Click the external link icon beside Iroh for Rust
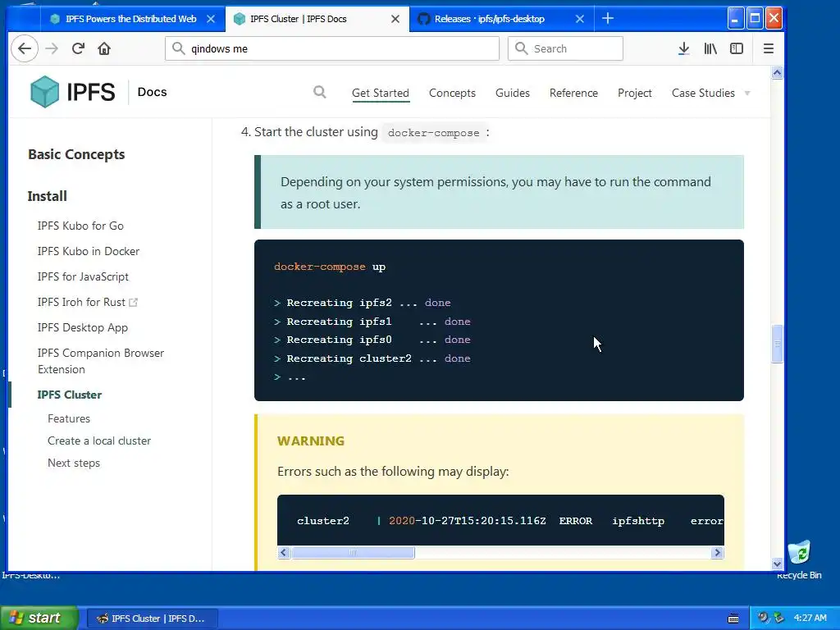 coord(134,302)
